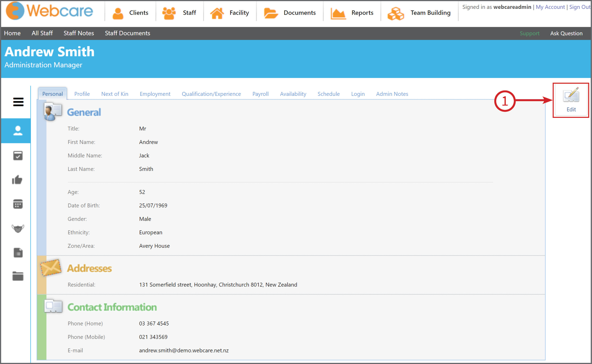Viewport: 592px width, 364px height.
Task: Click the date of birth 25/07/1969
Action: coord(153,205)
